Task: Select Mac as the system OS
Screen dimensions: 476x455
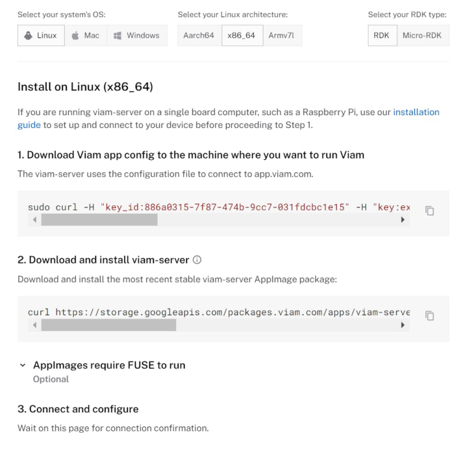Action: (85, 36)
